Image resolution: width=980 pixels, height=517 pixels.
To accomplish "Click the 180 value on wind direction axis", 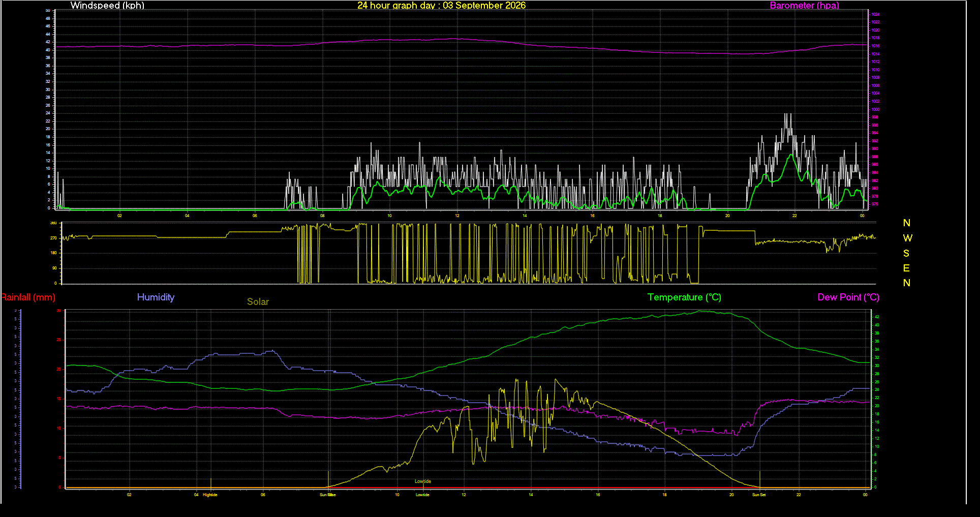I will point(53,253).
